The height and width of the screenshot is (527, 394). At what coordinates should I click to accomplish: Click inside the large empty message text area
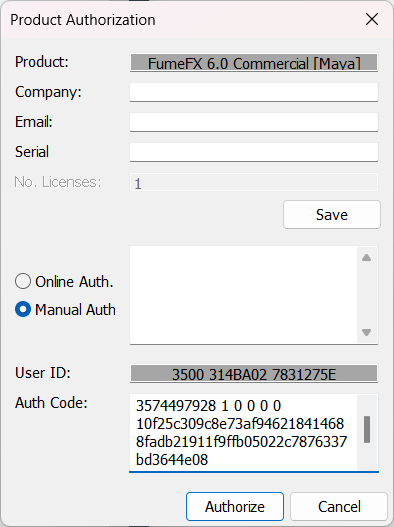pyautogui.click(x=243, y=295)
